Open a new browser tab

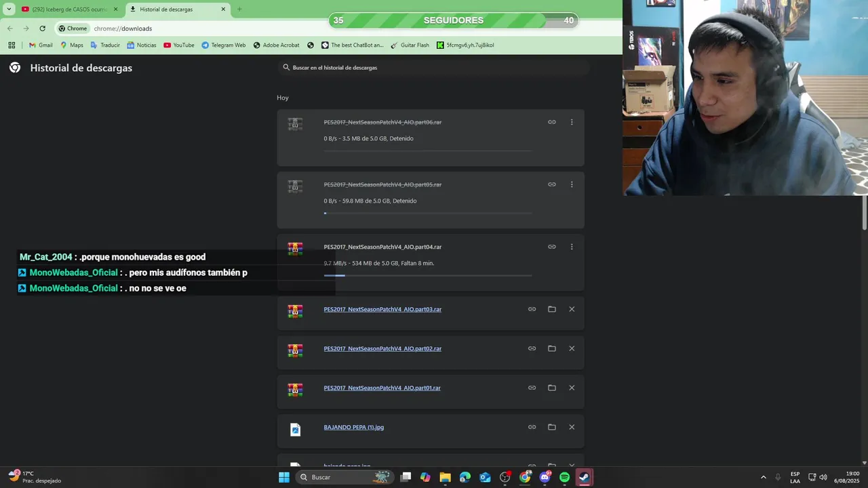click(x=239, y=9)
